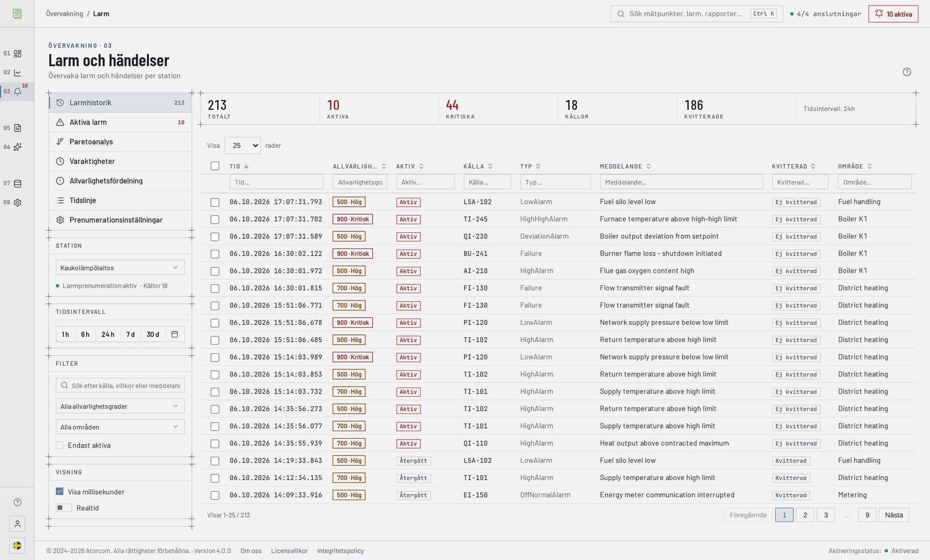Open the Alla områden dropdown
The image size is (930, 560).
pyautogui.click(x=120, y=427)
